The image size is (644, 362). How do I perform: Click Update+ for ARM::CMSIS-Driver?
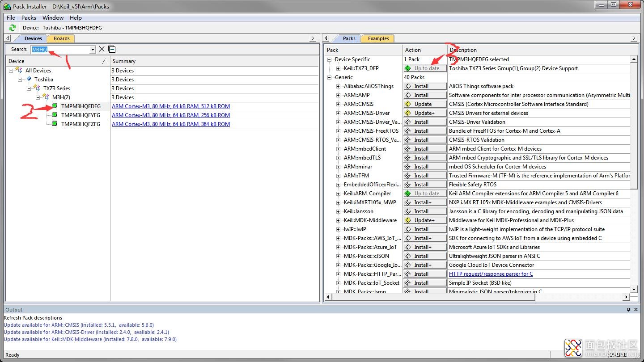point(425,113)
